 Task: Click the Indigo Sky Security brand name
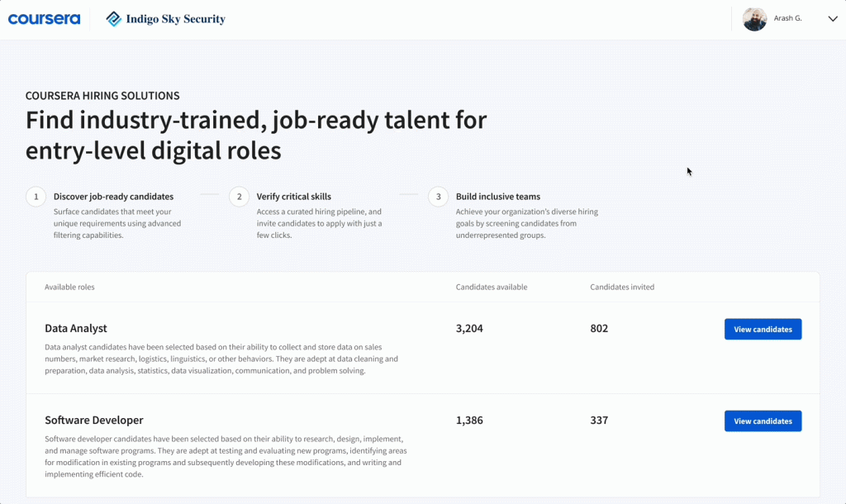[176, 18]
